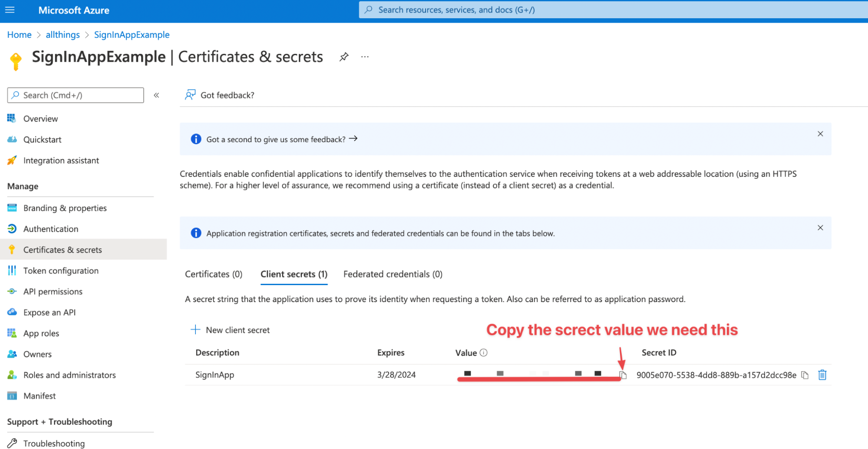Click the info icon in the feedback banner
Screen dimensions: 868x449
coord(196,139)
